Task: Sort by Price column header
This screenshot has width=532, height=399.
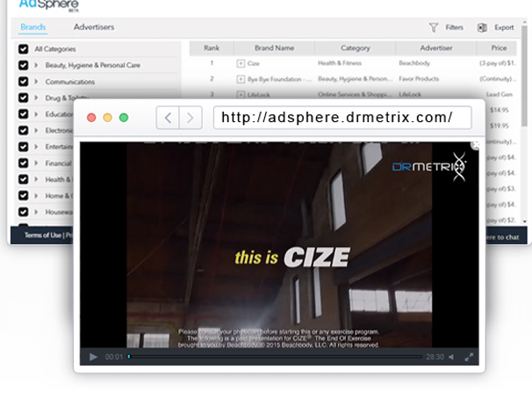Action: pos(499,48)
